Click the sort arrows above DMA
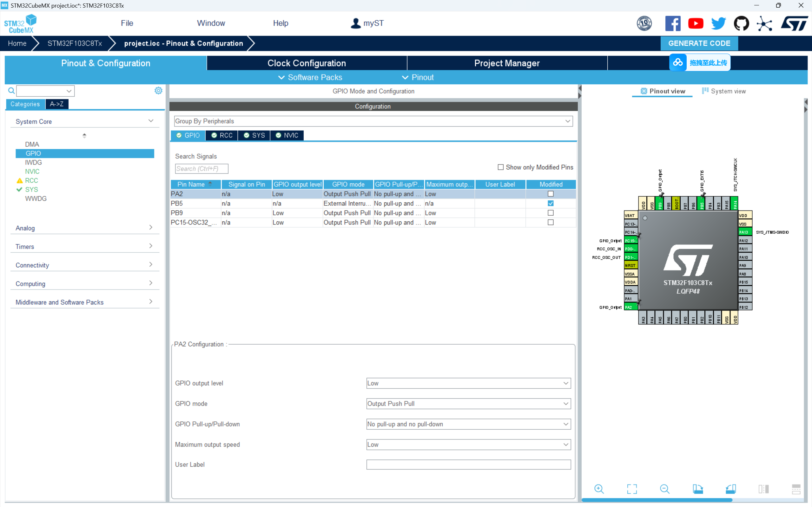This screenshot has height=507, width=812. point(84,135)
